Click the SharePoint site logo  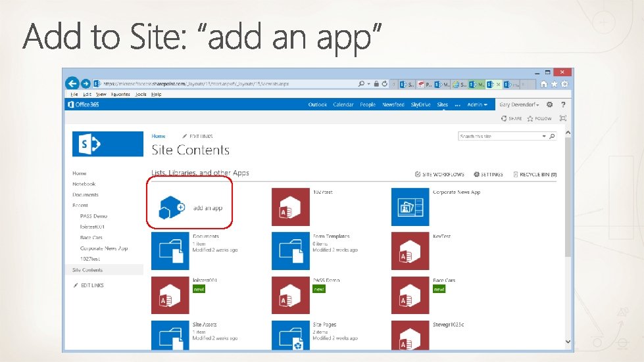tap(108, 144)
